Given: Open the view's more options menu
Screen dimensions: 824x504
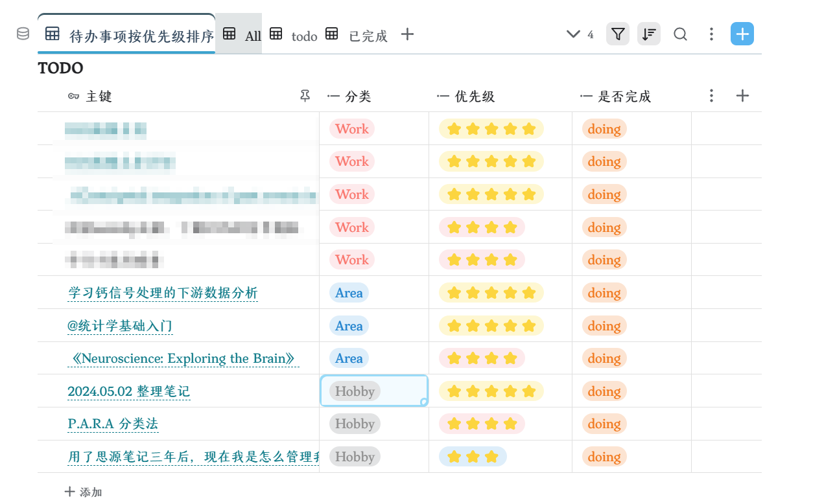Looking at the screenshot, I should click(711, 34).
